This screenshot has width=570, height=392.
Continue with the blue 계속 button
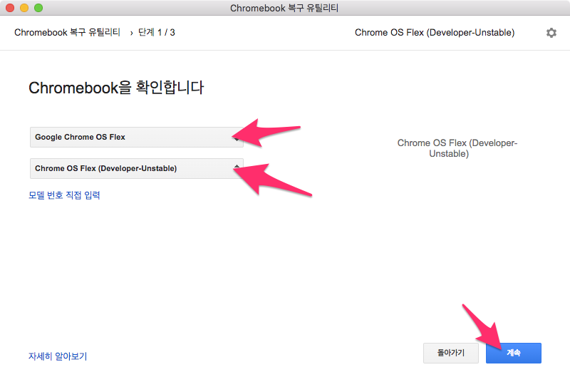pyautogui.click(x=513, y=353)
